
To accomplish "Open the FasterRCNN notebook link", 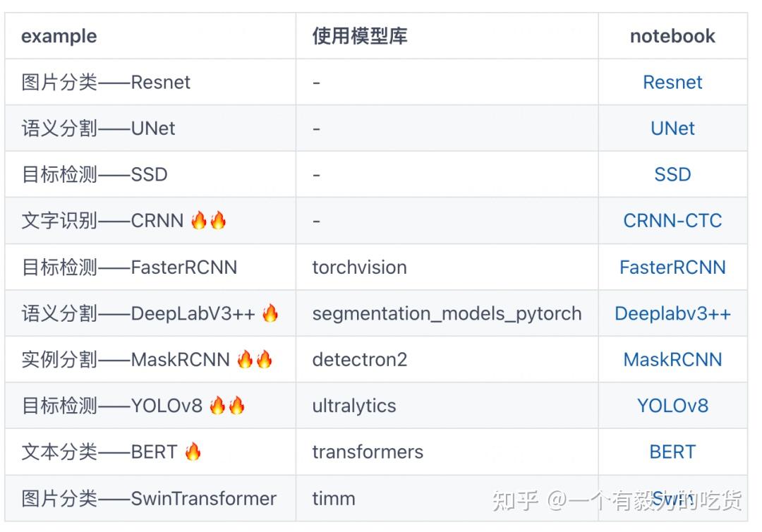I will point(672,267).
